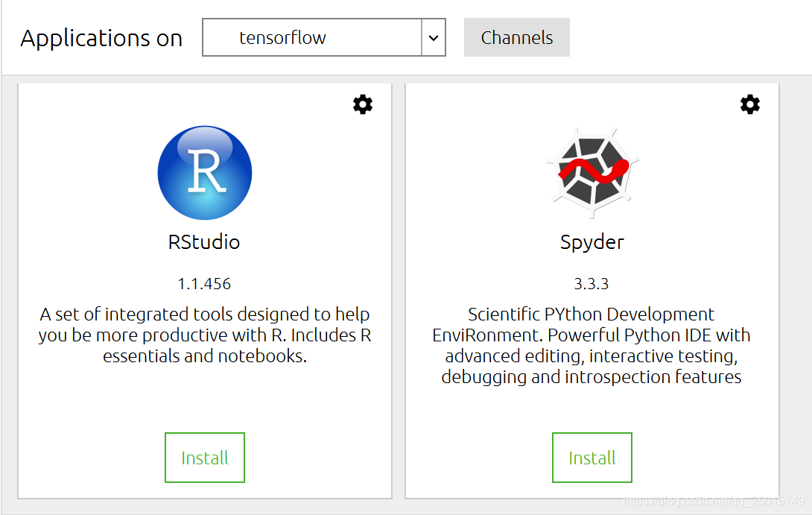Click the Spyder application name
The image size is (812, 515).
(x=592, y=242)
